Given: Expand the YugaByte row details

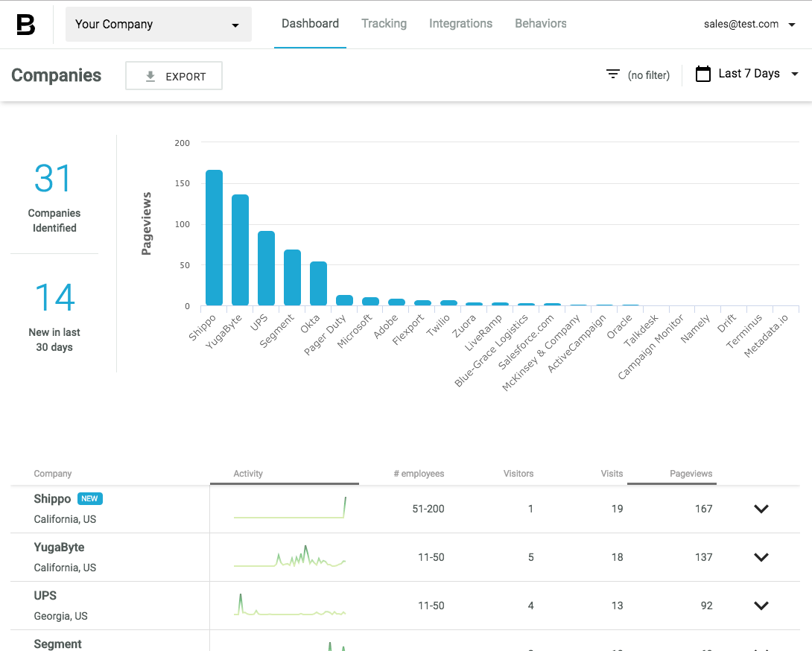Looking at the screenshot, I should tap(761, 557).
